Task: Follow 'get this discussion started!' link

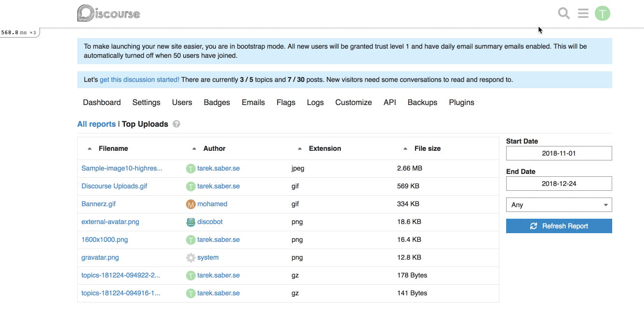Action: tap(139, 79)
